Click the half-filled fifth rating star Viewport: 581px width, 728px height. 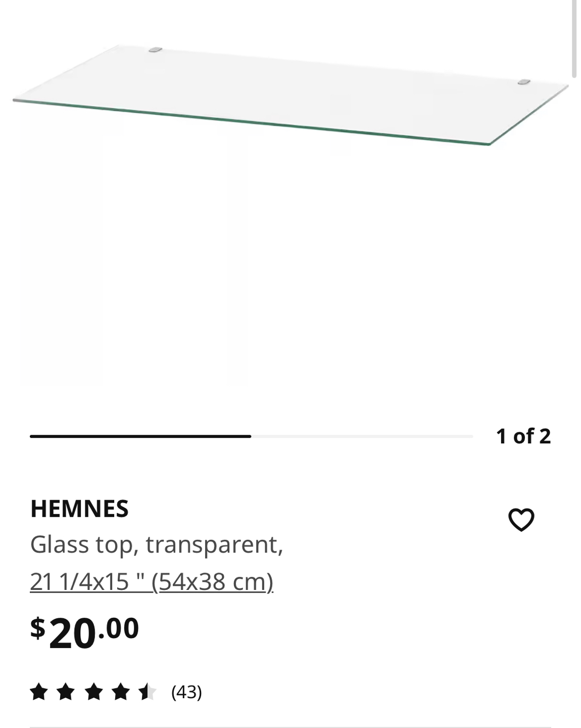tap(148, 692)
